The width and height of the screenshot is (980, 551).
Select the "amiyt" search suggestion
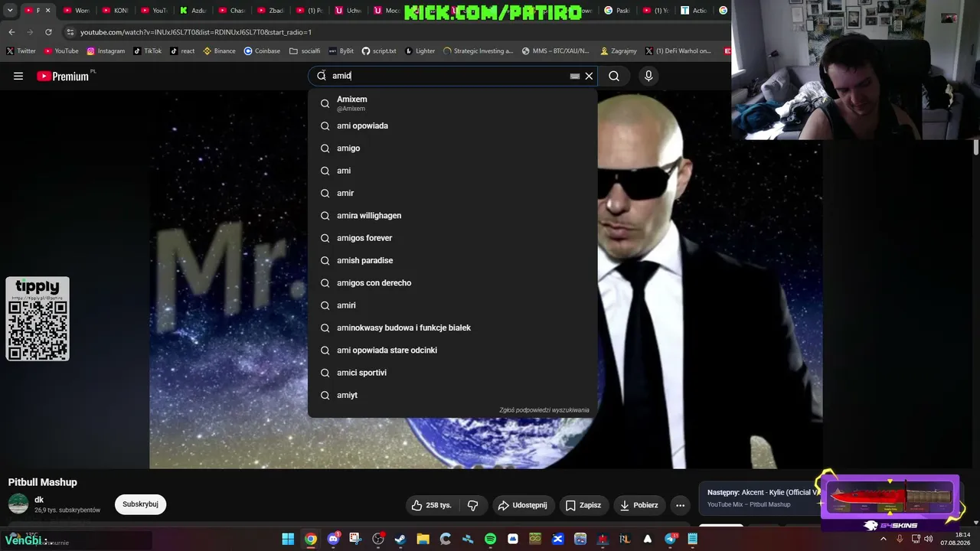[x=452, y=395]
